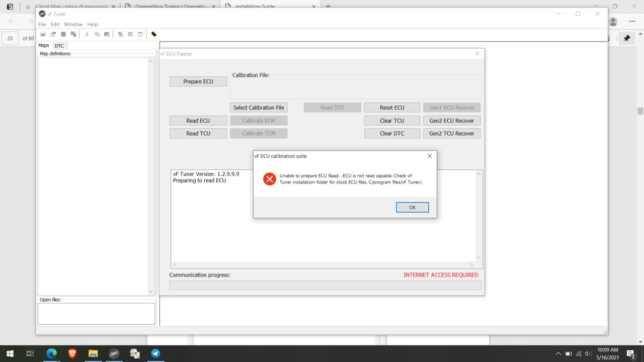
Task: Open the Window menu
Action: pyautogui.click(x=73, y=24)
